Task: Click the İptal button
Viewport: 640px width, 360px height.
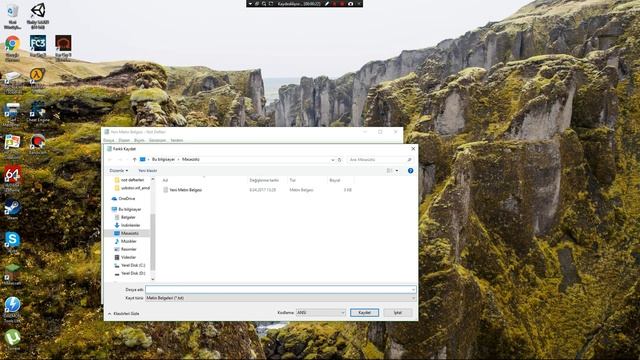Action: [398, 313]
